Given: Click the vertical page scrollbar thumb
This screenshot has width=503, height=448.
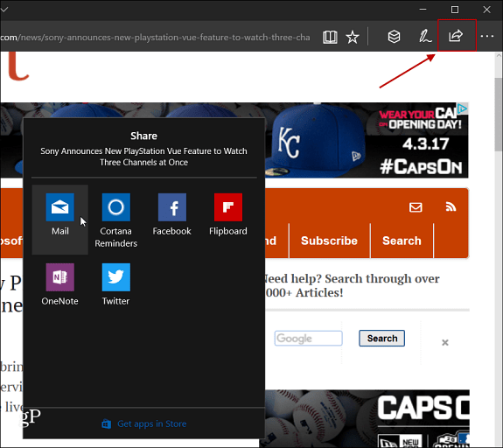Looking at the screenshot, I should pyautogui.click(x=499, y=115).
